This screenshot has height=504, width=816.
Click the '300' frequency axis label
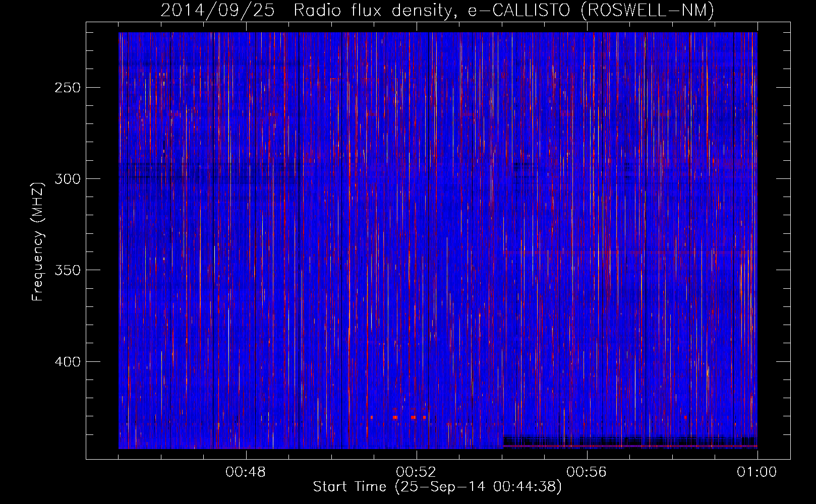[68, 179]
